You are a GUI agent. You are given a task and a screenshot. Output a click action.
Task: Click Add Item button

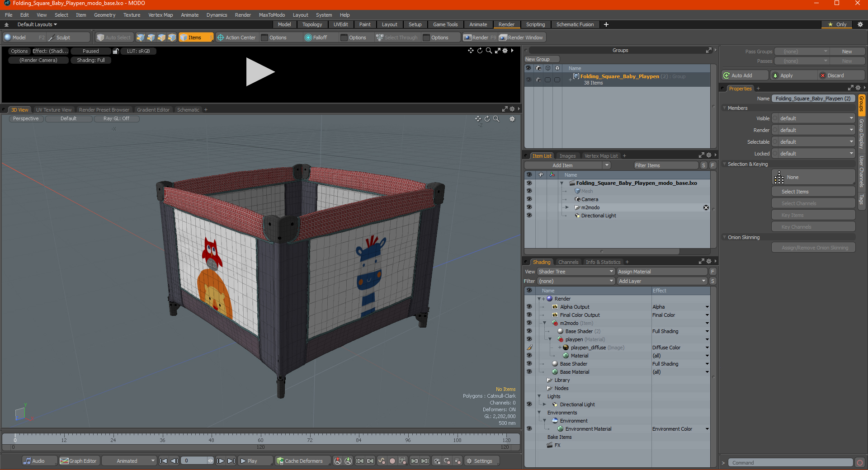point(563,165)
